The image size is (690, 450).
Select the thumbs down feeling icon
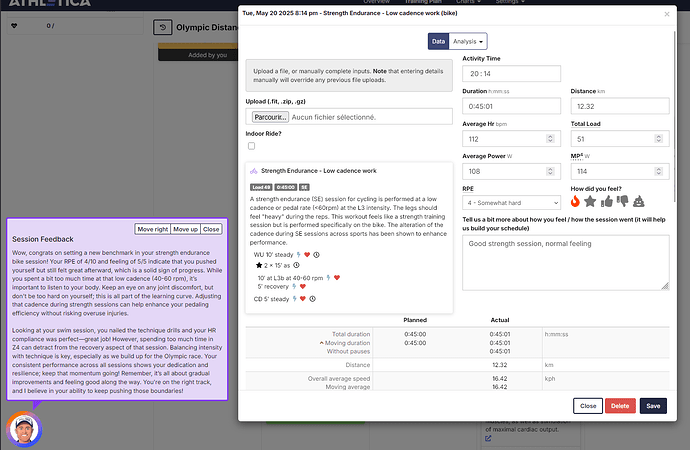pos(623,201)
